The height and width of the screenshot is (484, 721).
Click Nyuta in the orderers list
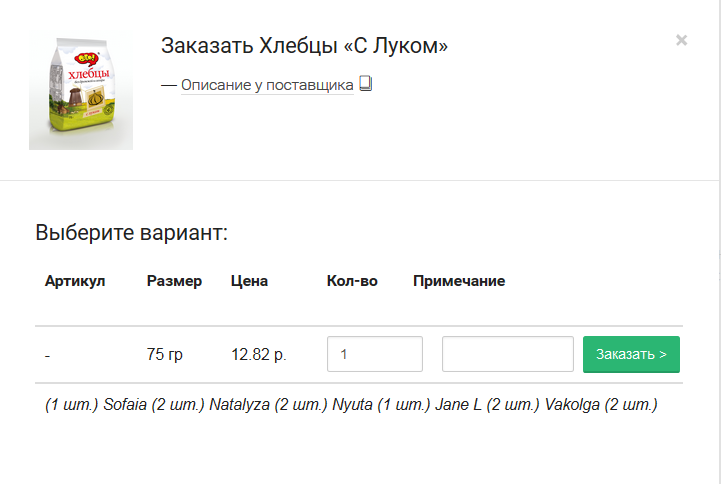point(353,405)
